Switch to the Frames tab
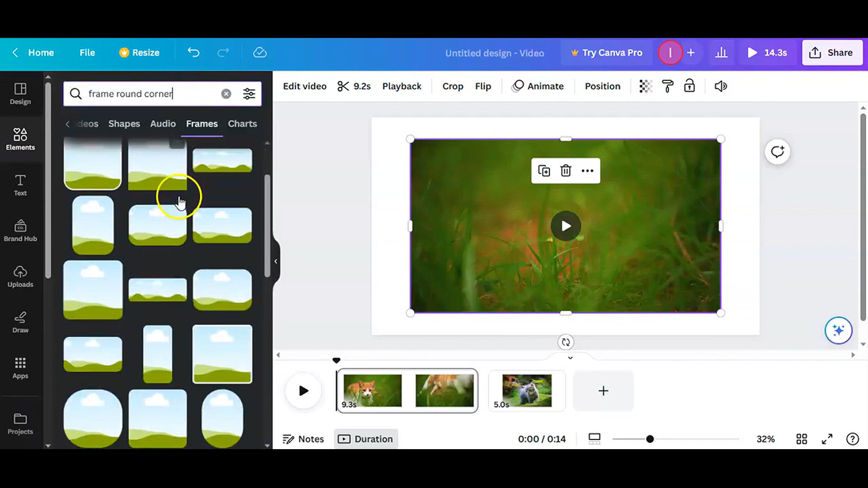 [x=202, y=123]
